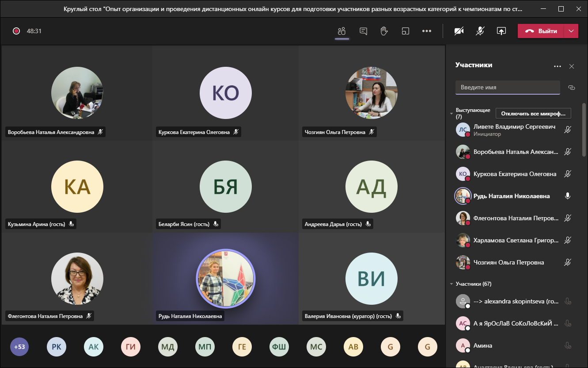Click Отключить все микрофоны button

pyautogui.click(x=533, y=114)
